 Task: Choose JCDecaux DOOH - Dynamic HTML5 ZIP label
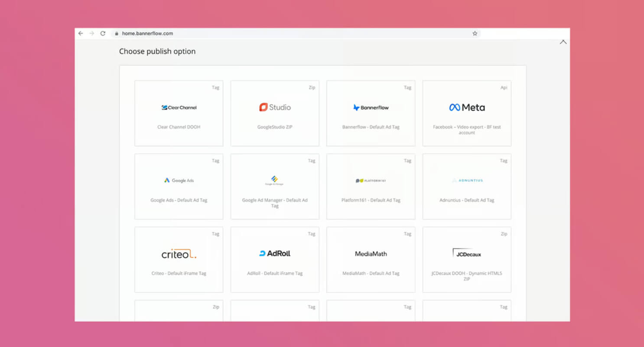[x=467, y=276]
